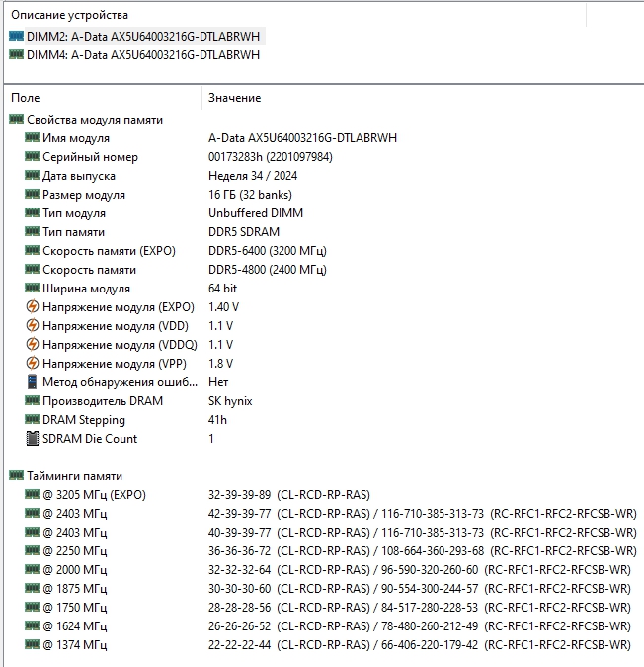Click the 'Серийный номер' row icon

[x=32, y=156]
